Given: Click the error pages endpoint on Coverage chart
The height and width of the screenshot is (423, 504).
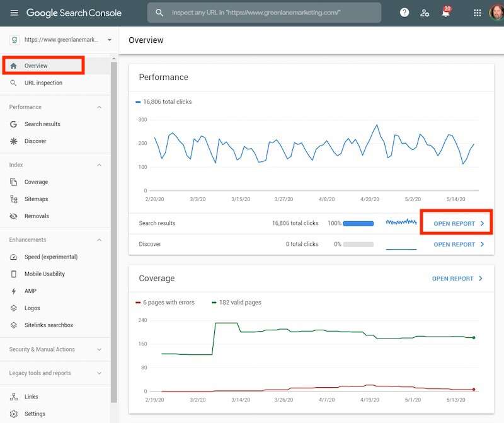Looking at the screenshot, I should click(x=474, y=390).
